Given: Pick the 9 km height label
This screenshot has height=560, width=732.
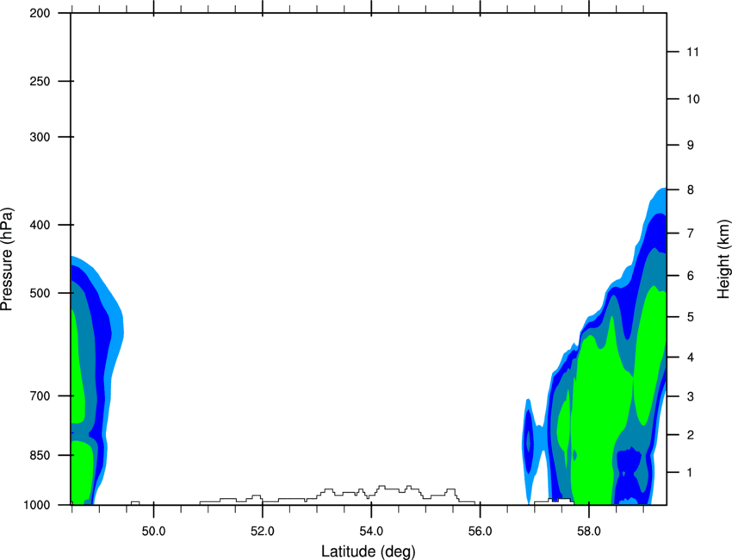Looking at the screenshot, I should (691, 146).
